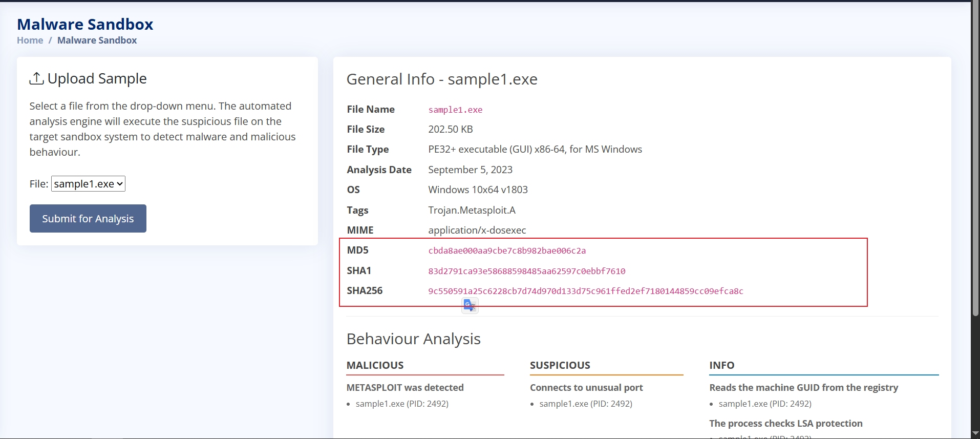Screen dimensions: 980x439
Task: Select the MALICIOUS behaviour column heading
Action: pyautogui.click(x=375, y=365)
